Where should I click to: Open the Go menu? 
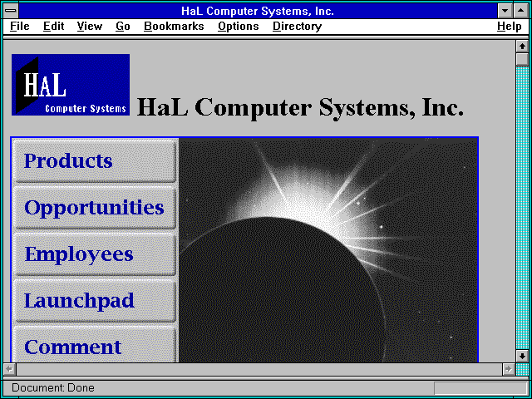(x=123, y=27)
